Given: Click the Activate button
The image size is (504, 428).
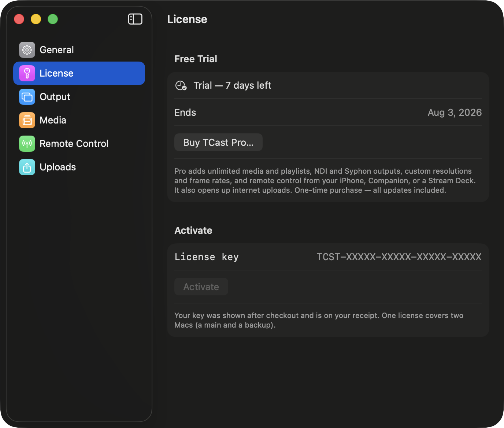Looking at the screenshot, I should (201, 287).
